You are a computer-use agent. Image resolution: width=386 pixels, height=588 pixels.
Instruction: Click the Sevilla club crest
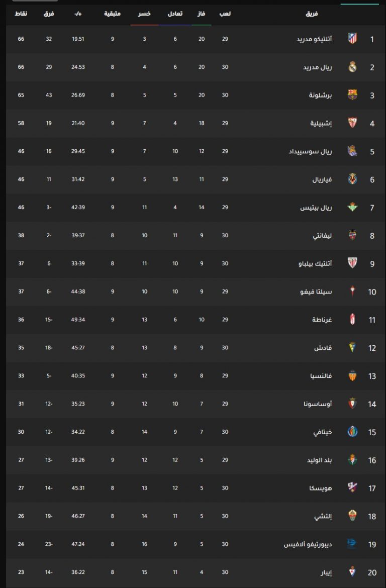click(x=352, y=123)
